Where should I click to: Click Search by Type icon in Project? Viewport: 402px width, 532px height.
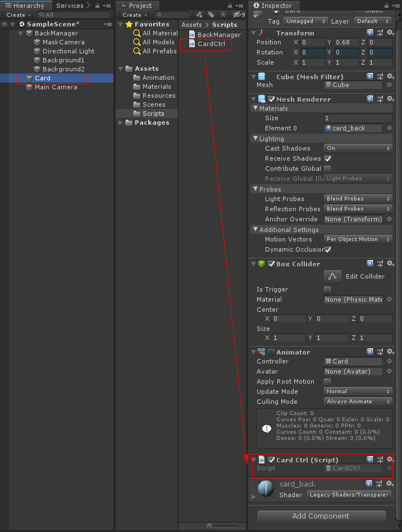(199, 15)
